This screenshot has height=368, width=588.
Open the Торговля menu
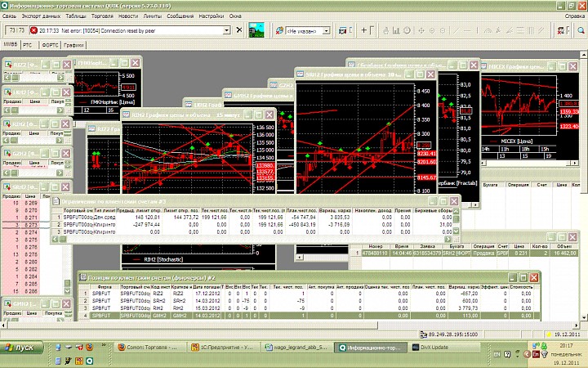(x=102, y=16)
